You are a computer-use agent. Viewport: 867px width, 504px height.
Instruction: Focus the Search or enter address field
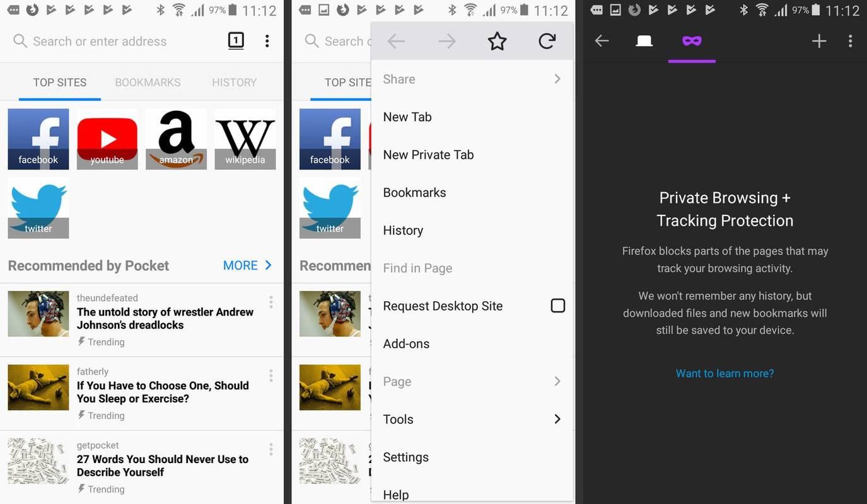pos(100,41)
